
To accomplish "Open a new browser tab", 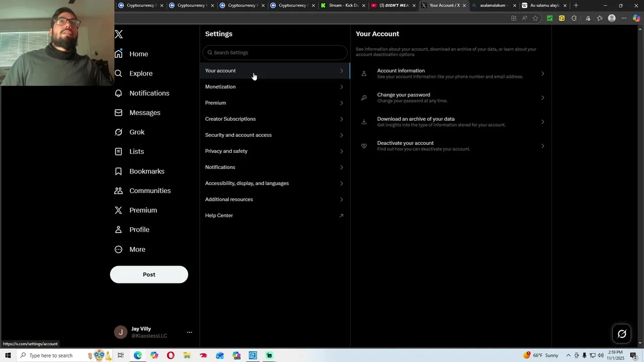I will coord(576,6).
